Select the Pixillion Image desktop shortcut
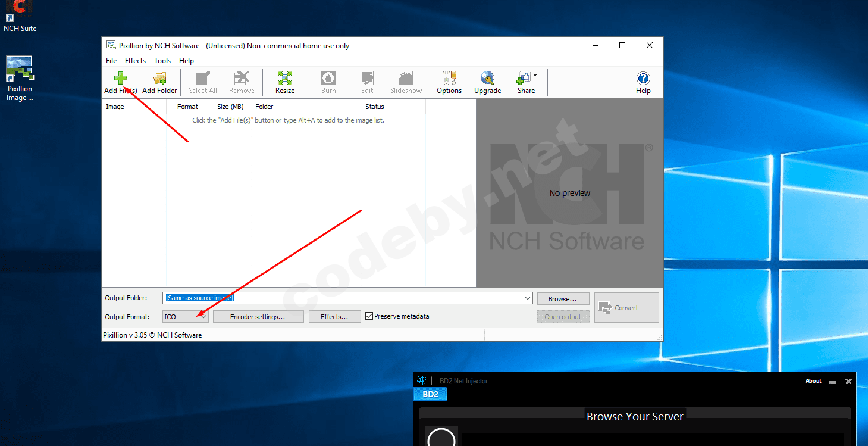868x446 pixels. pyautogui.click(x=20, y=79)
